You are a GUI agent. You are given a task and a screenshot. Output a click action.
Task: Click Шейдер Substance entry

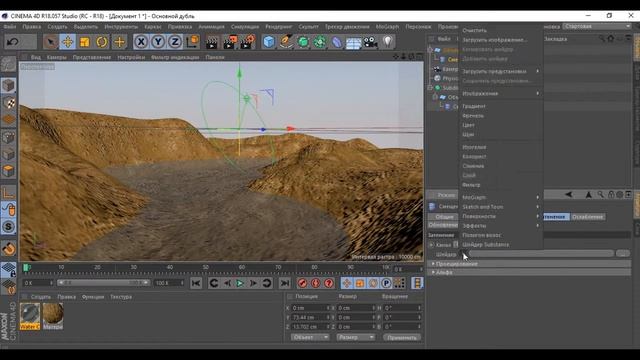click(485, 244)
